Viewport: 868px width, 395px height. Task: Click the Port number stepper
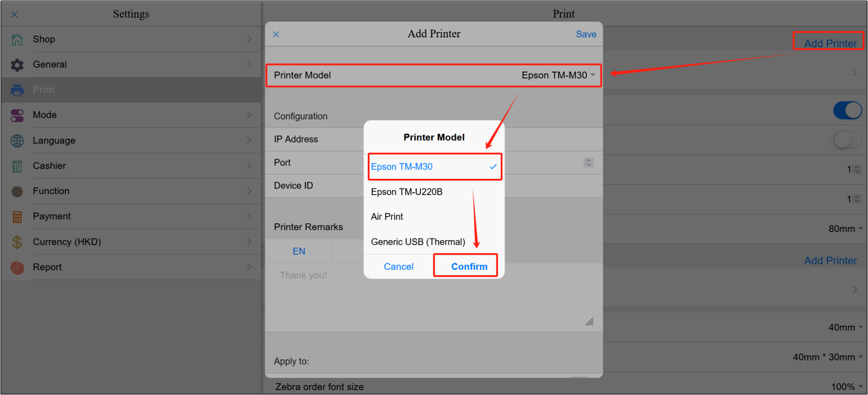click(x=589, y=163)
